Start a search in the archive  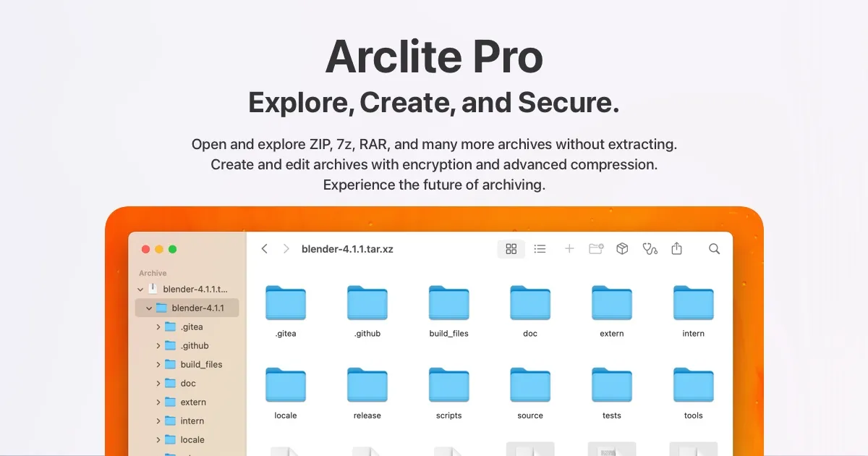714,248
